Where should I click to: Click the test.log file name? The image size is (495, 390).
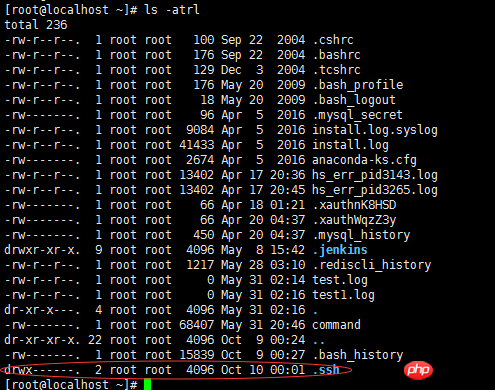[x=340, y=280]
